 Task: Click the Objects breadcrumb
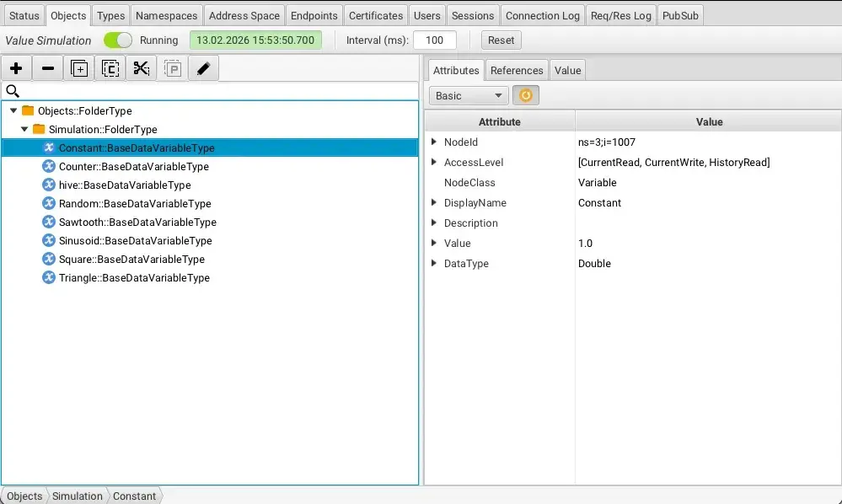point(24,496)
